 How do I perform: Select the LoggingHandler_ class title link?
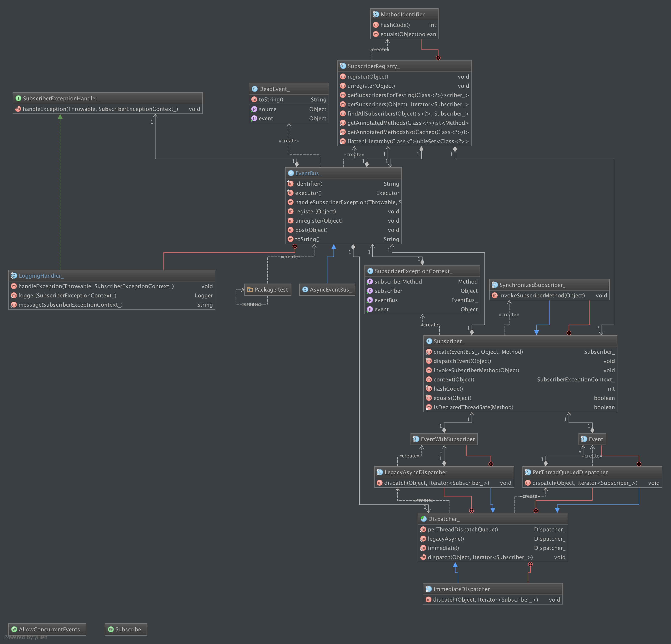41,276
